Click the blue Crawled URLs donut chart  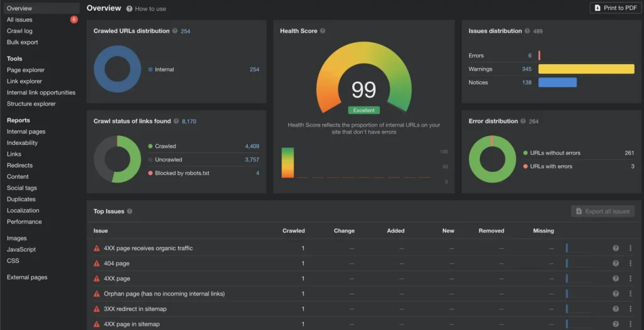[118, 69]
